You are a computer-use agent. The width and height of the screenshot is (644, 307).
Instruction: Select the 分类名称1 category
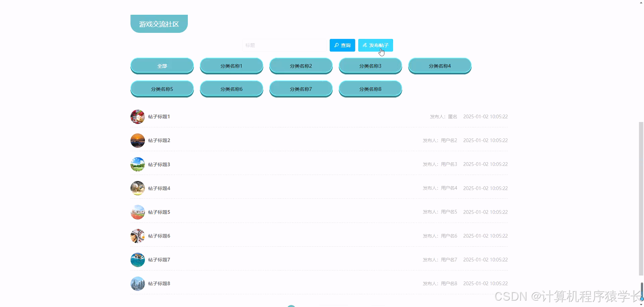231,66
